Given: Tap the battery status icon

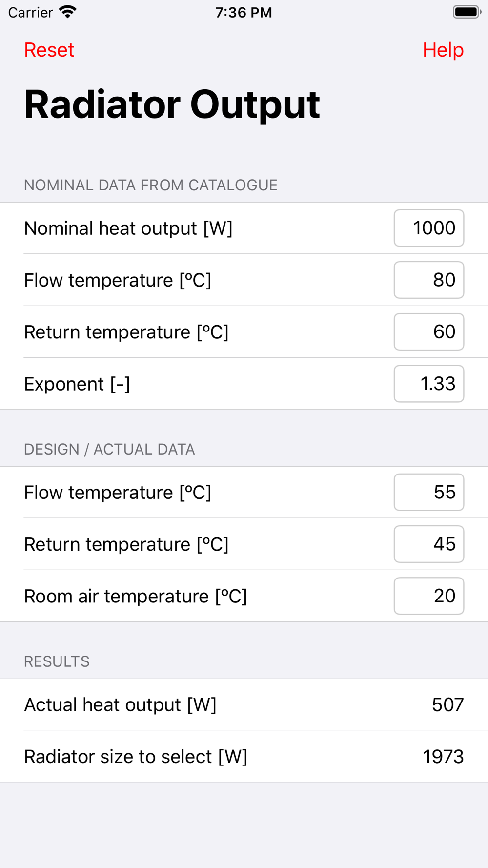Looking at the screenshot, I should [x=467, y=12].
